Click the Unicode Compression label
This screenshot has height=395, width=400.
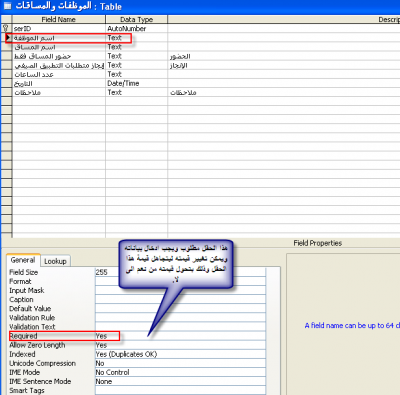click(42, 363)
